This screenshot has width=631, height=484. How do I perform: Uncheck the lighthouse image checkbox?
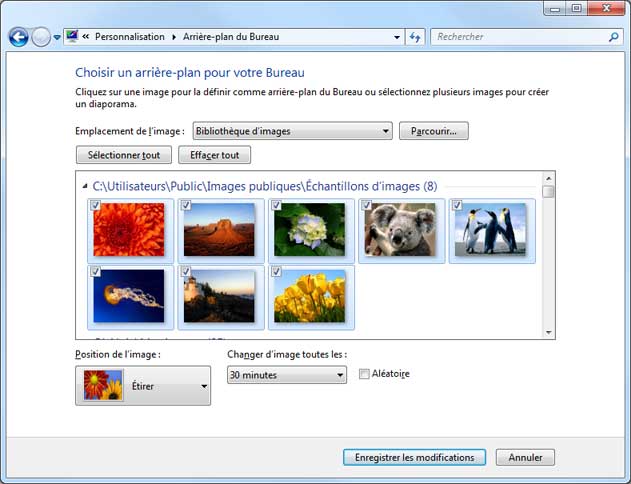pyautogui.click(x=186, y=272)
